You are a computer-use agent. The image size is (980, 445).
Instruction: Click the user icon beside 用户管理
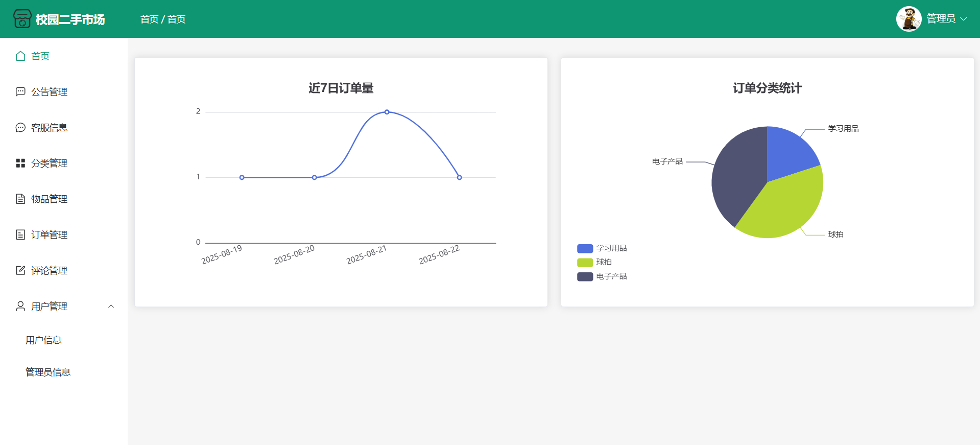pos(20,306)
